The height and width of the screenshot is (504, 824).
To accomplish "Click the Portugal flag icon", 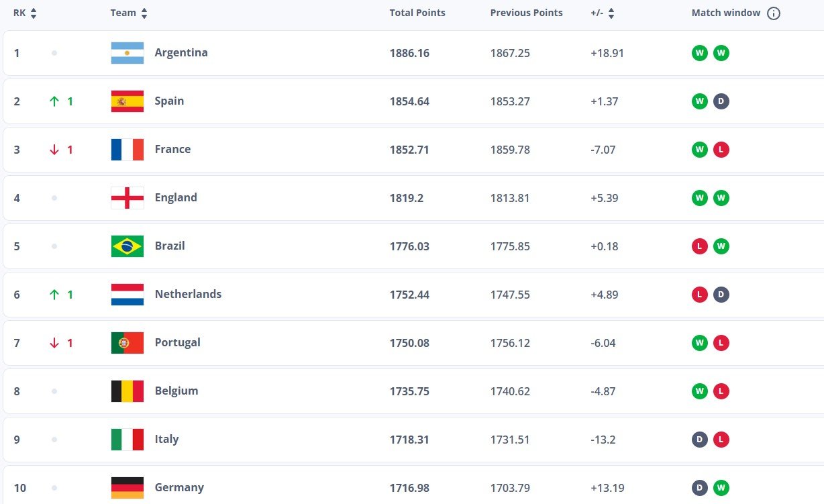I will point(127,343).
